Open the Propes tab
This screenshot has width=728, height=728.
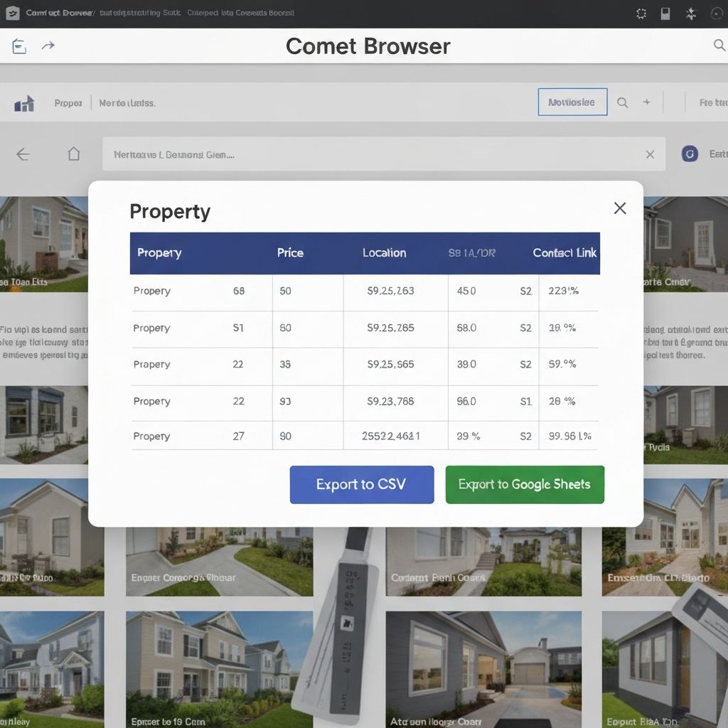pos(68,102)
